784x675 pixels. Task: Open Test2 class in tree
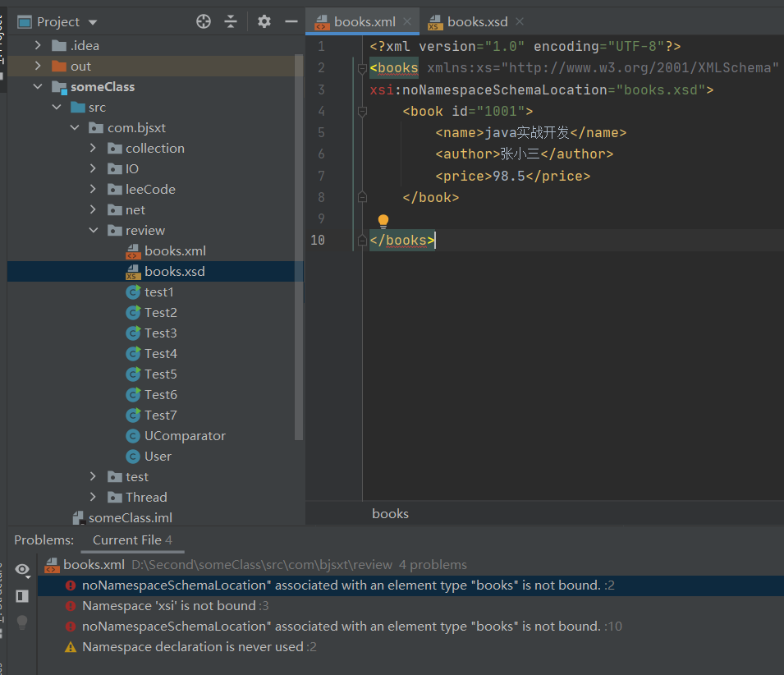click(151, 313)
